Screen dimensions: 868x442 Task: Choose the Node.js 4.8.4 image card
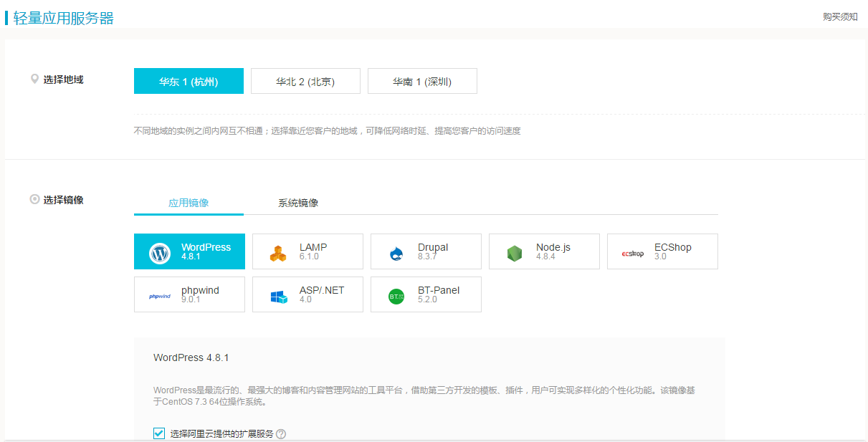[x=544, y=251]
